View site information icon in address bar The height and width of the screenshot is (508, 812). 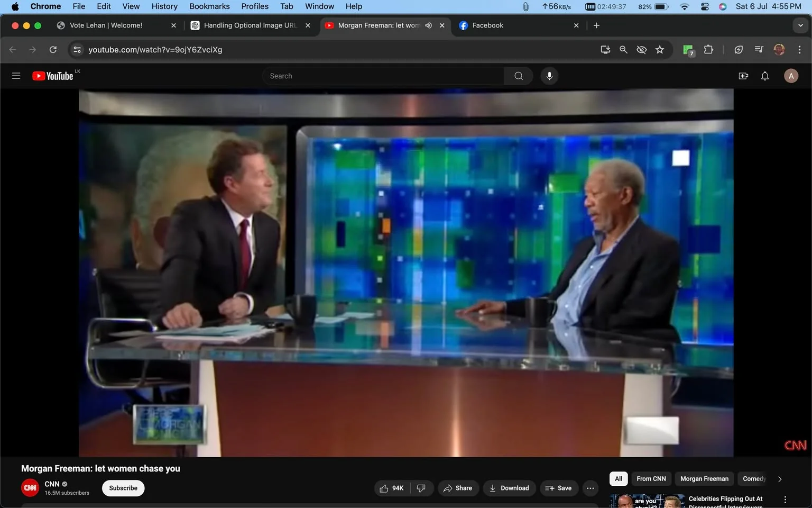77,49
